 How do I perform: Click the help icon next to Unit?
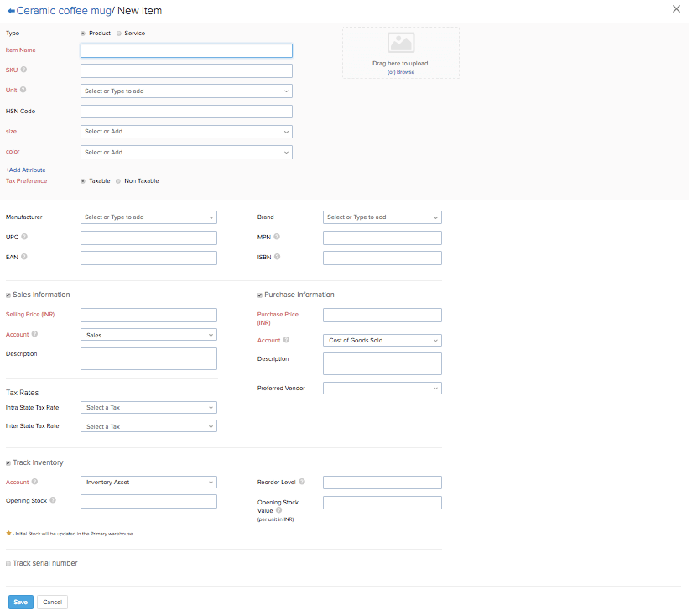click(23, 89)
